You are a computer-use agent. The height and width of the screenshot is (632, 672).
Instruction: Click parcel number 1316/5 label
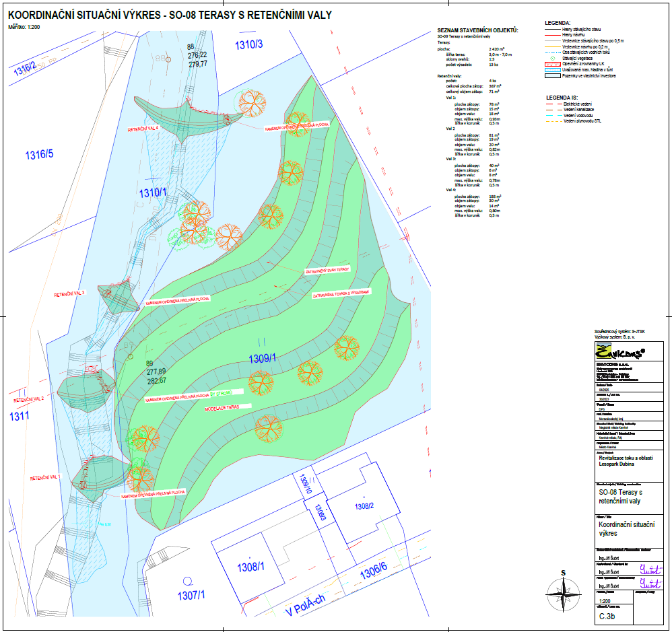click(39, 155)
